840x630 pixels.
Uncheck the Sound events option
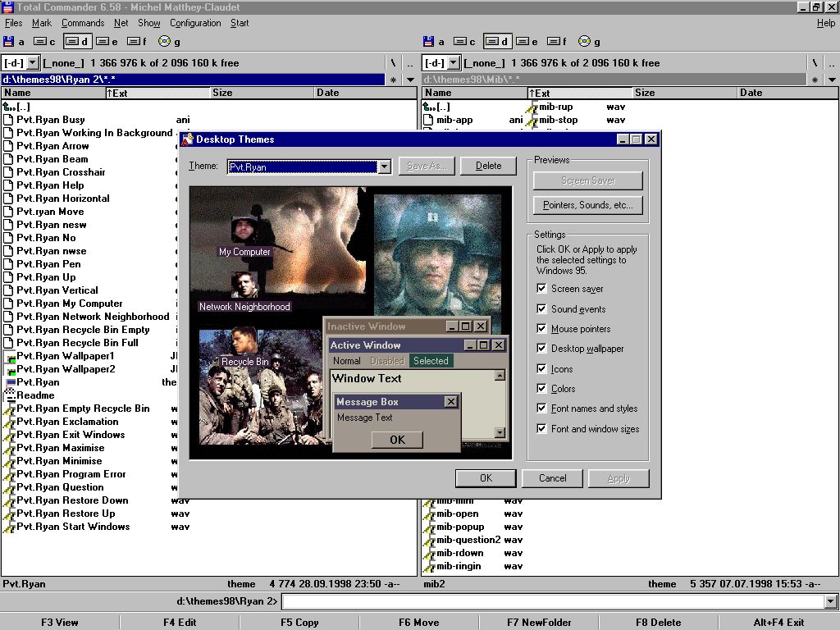541,309
